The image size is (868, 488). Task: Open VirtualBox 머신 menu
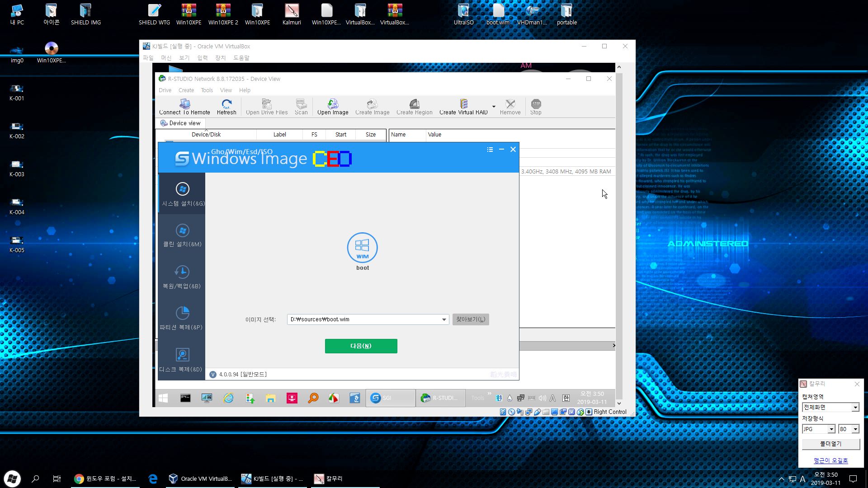tap(166, 58)
